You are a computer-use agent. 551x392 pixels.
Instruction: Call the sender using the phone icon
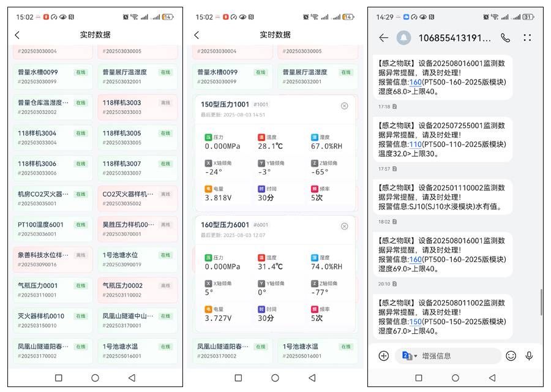(505, 38)
